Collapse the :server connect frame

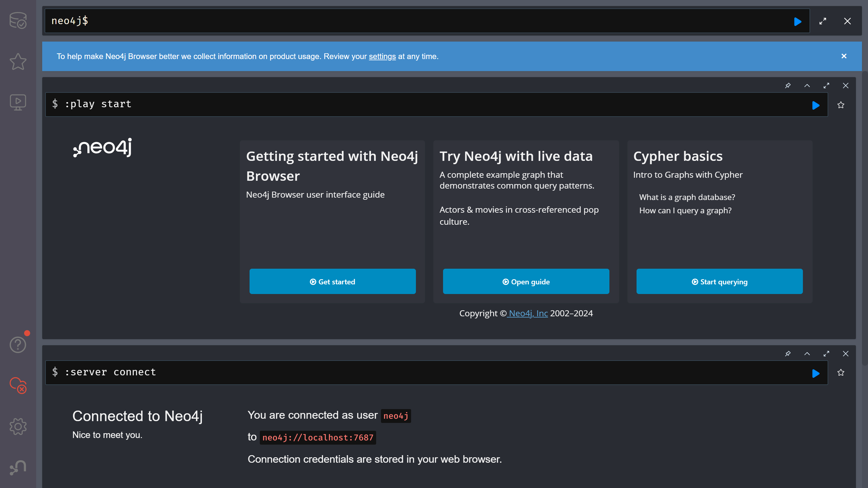point(807,354)
